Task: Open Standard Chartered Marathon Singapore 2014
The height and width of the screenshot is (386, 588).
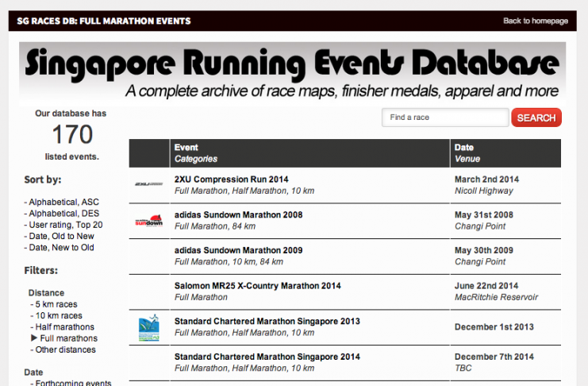Action: tap(267, 357)
